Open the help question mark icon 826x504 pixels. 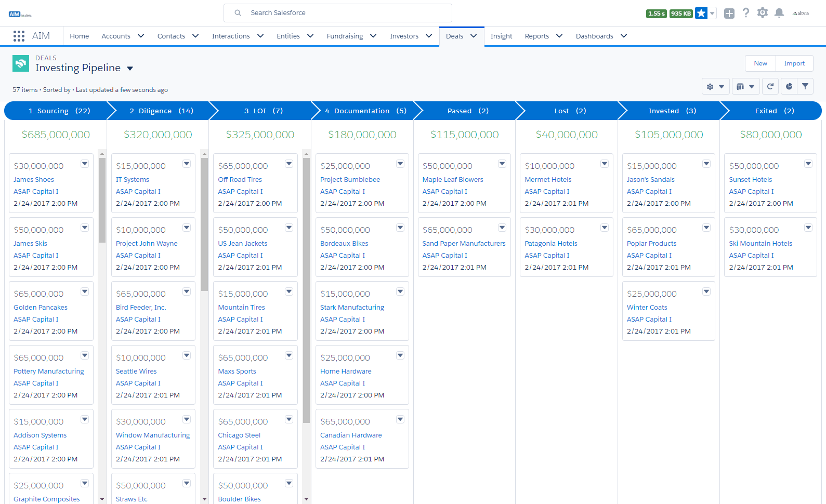click(746, 13)
